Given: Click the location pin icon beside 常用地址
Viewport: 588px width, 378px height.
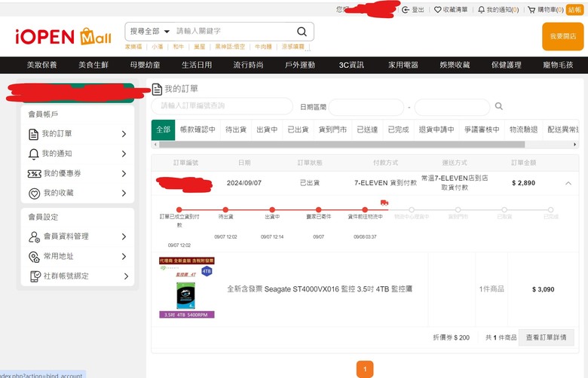Looking at the screenshot, I should pyautogui.click(x=35, y=257).
